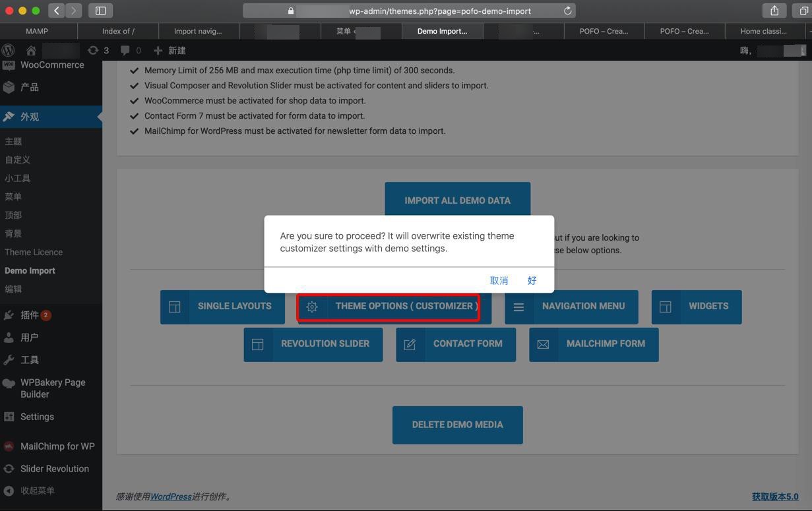Reload the page using the address bar icon

[x=567, y=11]
